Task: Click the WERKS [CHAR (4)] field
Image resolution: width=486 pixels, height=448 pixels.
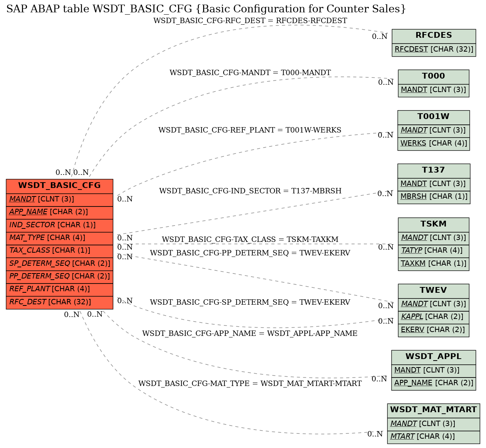Action: pos(434,144)
